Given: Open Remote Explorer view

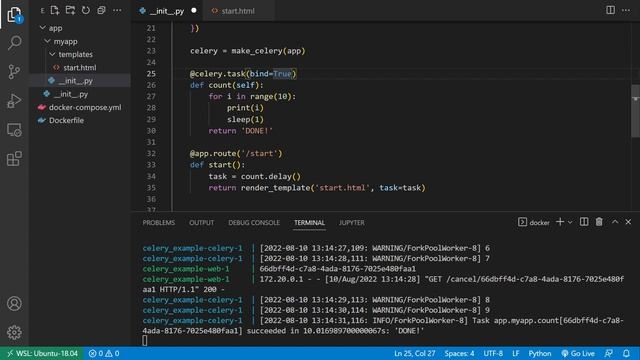Looking at the screenshot, I should [x=14, y=130].
